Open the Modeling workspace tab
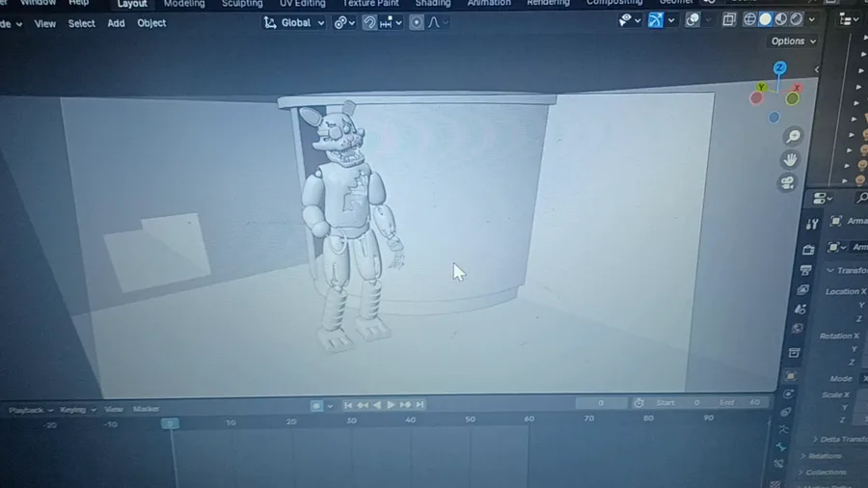 pyautogui.click(x=184, y=4)
